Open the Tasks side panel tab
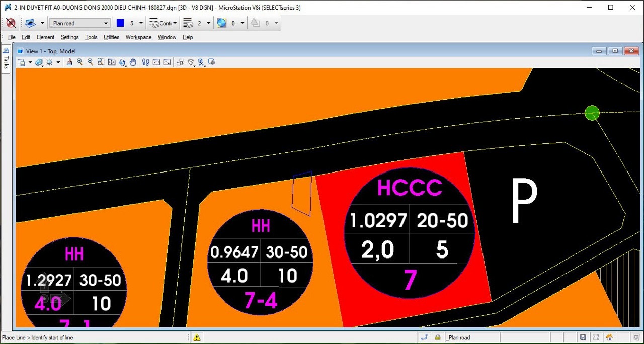This screenshot has width=644, height=344. click(x=6, y=59)
